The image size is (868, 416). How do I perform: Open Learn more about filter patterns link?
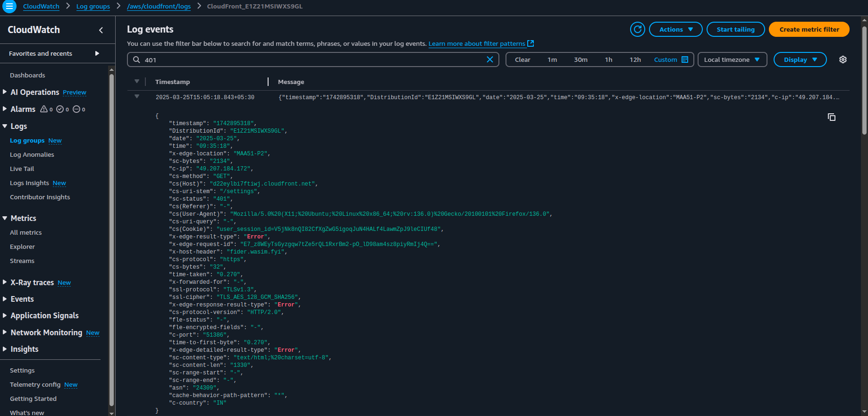pyautogui.click(x=477, y=43)
